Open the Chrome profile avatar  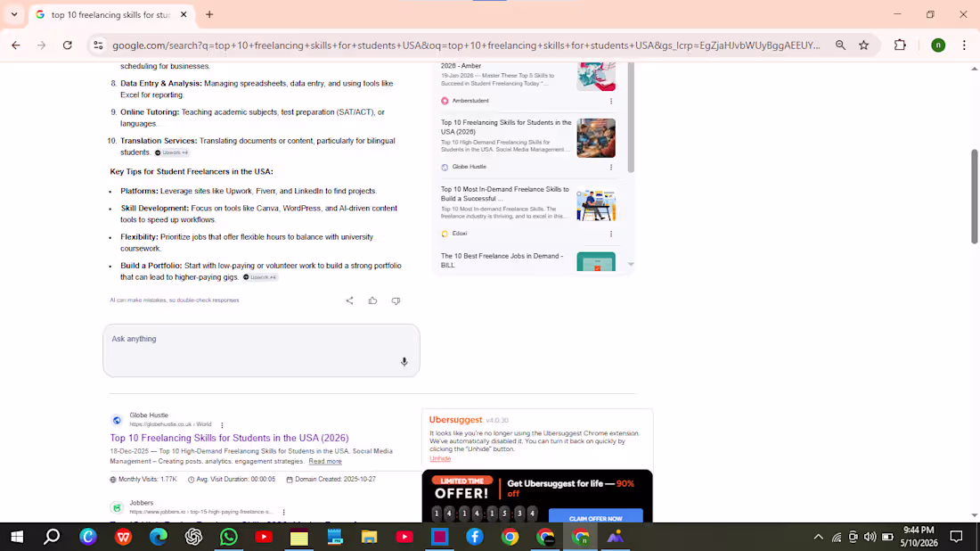(x=938, y=45)
